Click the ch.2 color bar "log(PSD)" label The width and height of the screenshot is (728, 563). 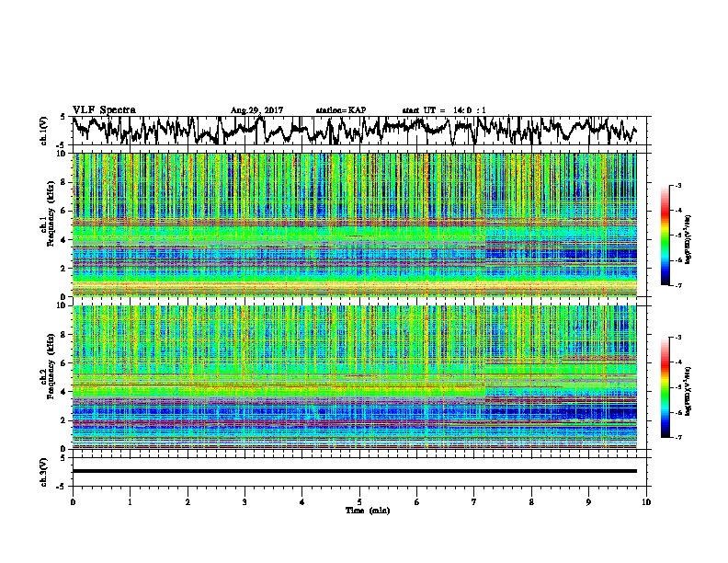(x=688, y=392)
